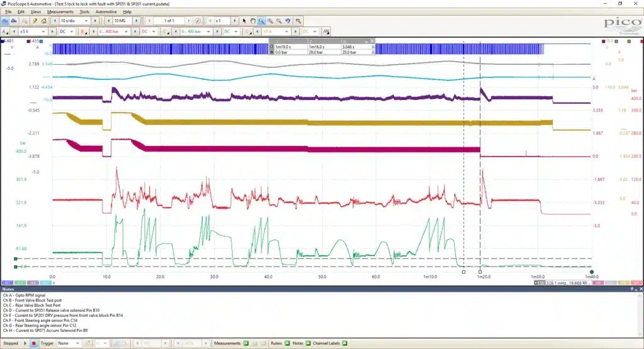Viewport: 644px width, 349px height.
Task: Open the Views menu
Action: click(36, 12)
